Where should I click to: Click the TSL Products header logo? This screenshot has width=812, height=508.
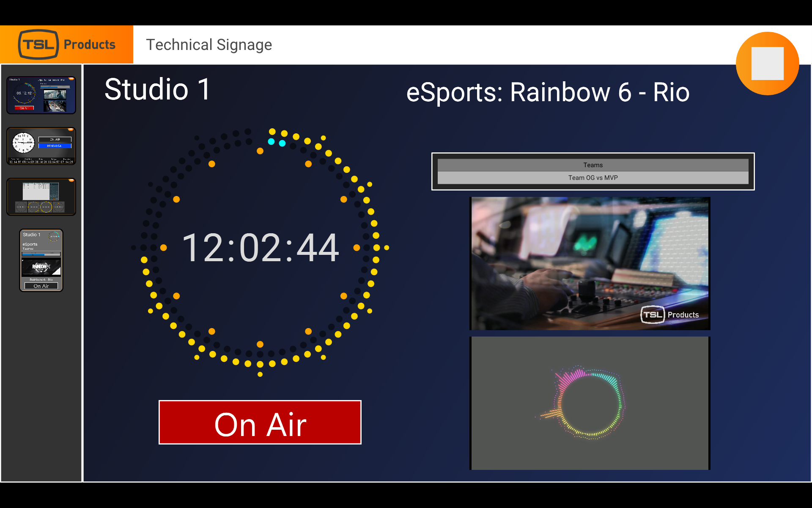pos(66,44)
